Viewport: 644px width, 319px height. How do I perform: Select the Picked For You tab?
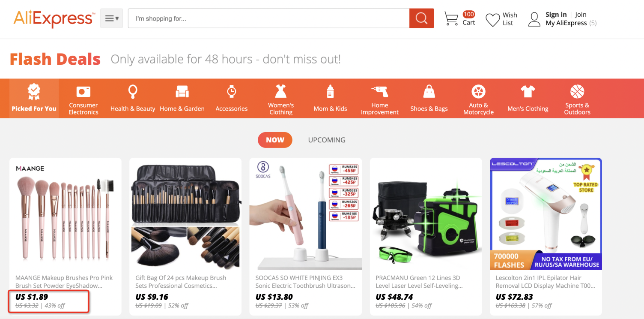click(x=34, y=98)
